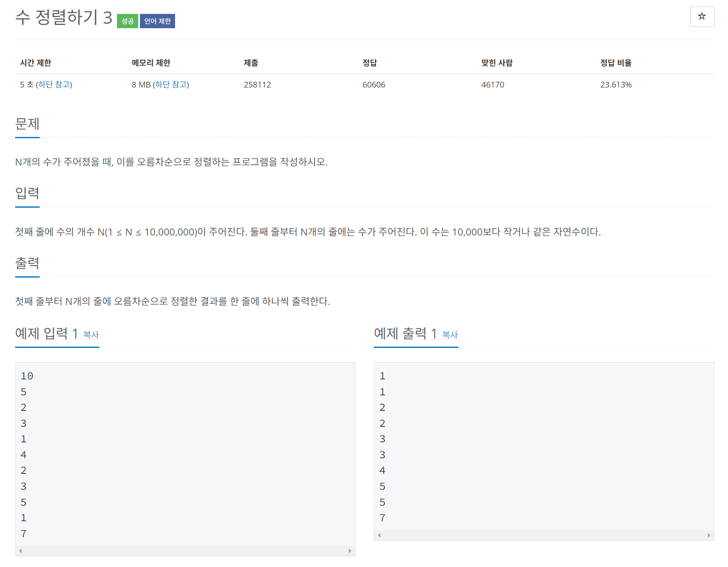
Task: Click the 예제 입력 1 heading
Action: tap(47, 334)
